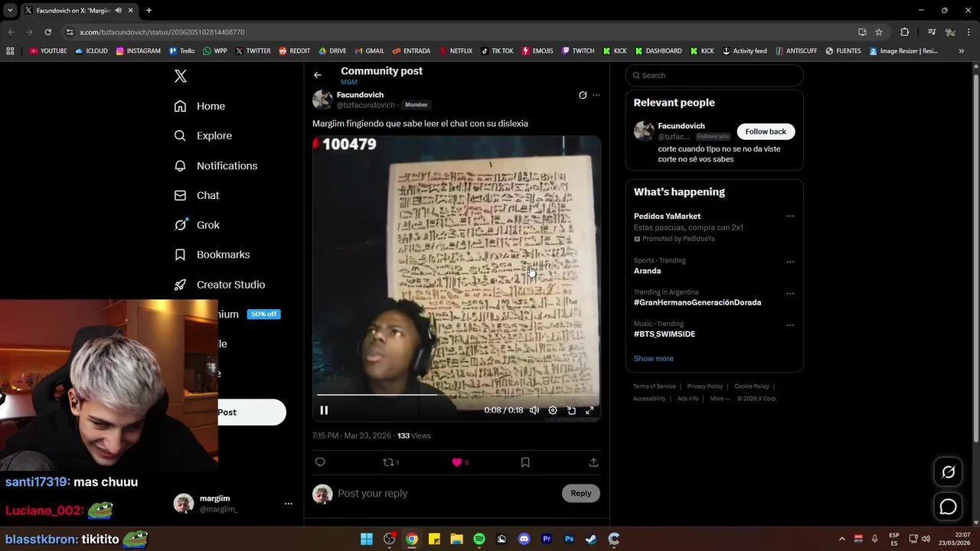
Task: Pause the video
Action: point(324,410)
